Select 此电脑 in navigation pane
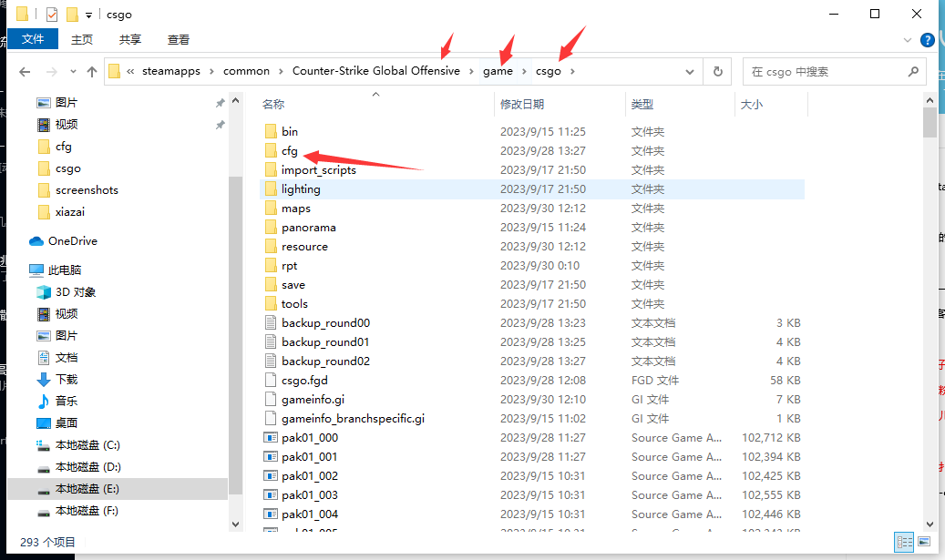945x560 pixels. point(65,270)
